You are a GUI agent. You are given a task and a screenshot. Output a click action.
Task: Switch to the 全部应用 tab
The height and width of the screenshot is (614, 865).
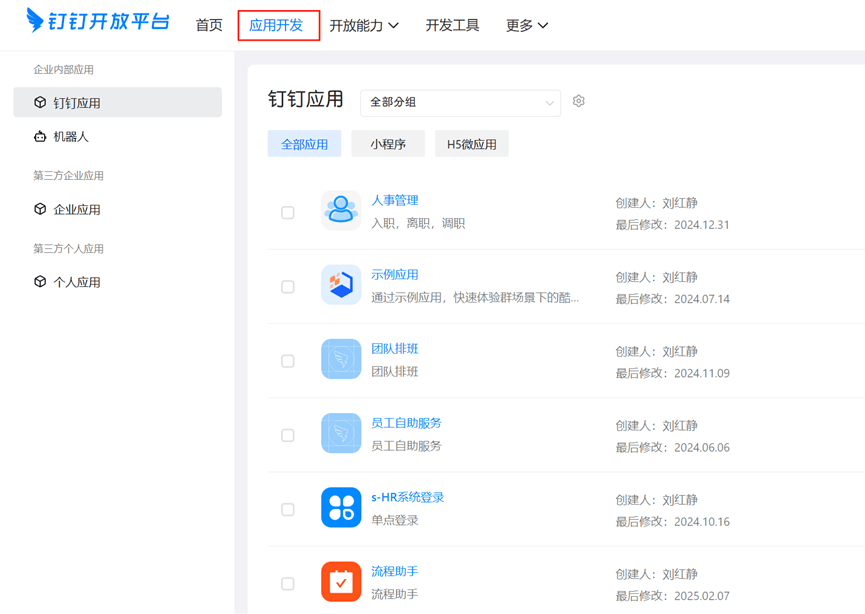305,144
